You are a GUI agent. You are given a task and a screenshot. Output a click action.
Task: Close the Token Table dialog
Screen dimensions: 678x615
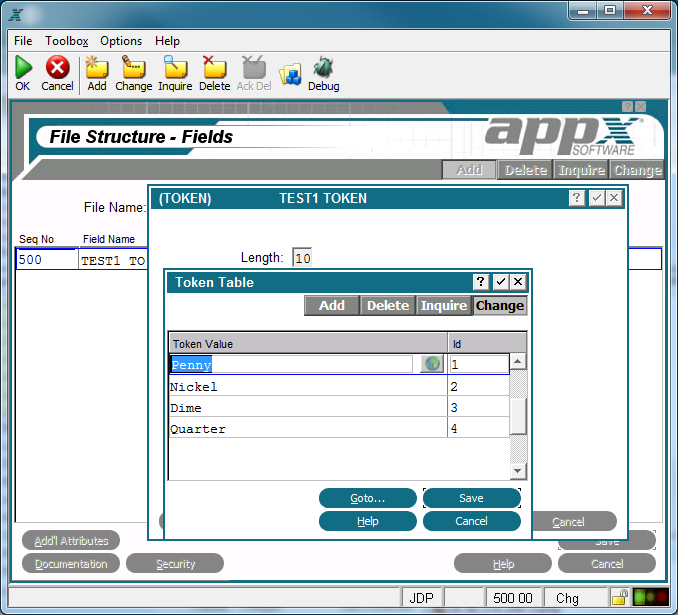(x=518, y=282)
